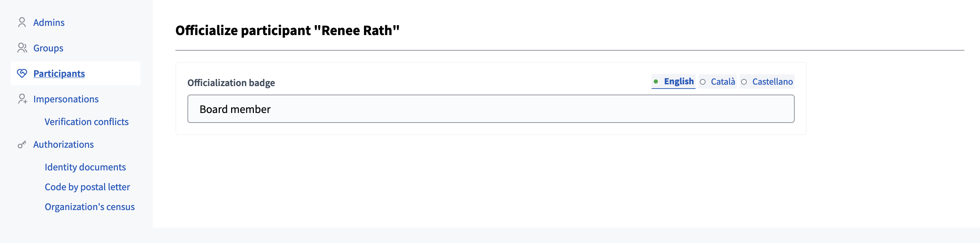The width and height of the screenshot is (980, 243).
Task: Open Impersonations in the sidebar
Action: point(66,99)
